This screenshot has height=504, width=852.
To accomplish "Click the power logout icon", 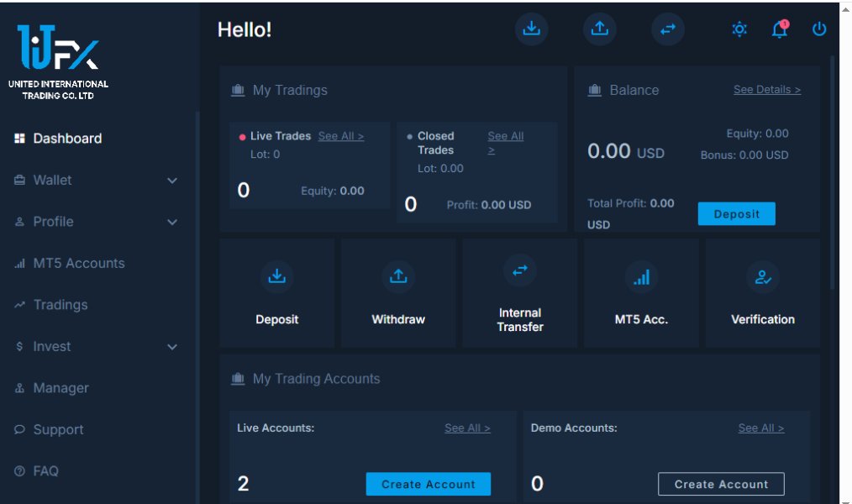I will coord(819,29).
